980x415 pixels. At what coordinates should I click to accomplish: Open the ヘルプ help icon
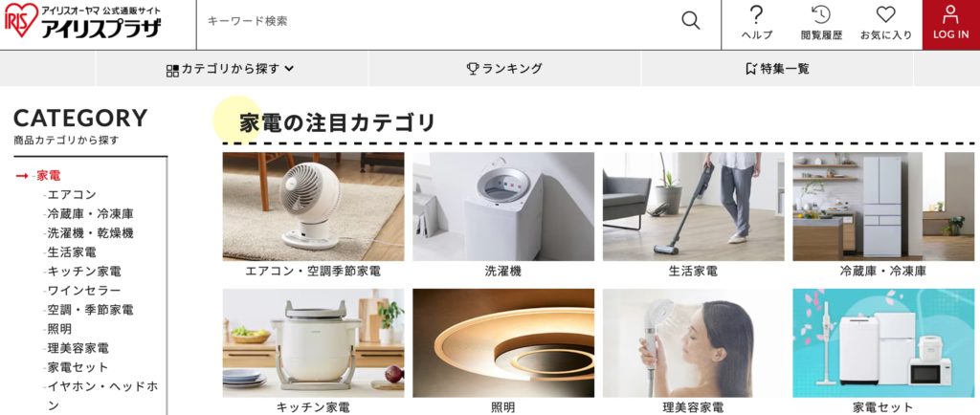pos(757,14)
